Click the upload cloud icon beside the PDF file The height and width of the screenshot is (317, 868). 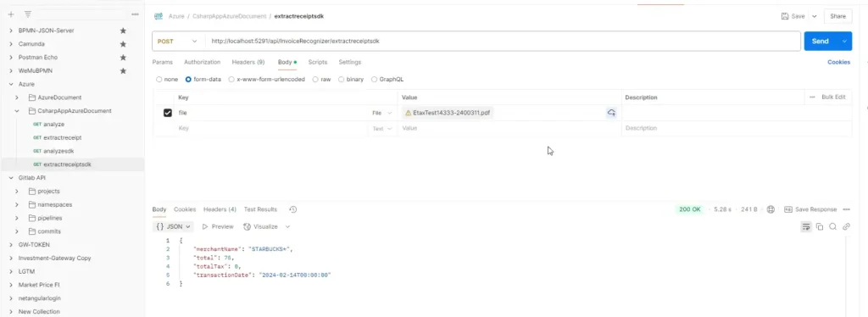(611, 113)
